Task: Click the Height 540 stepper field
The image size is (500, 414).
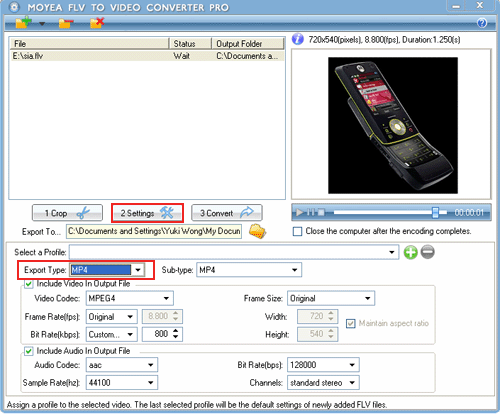Action: (318, 334)
